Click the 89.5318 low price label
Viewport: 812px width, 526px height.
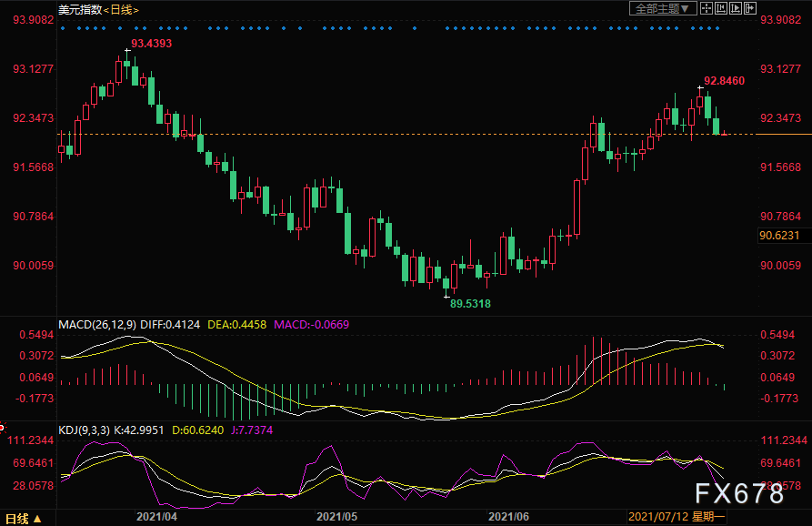470,304
